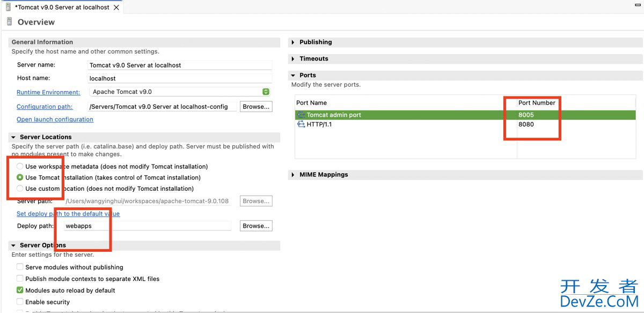This screenshot has height=313, width=644.
Task: Check Publish module contexts to separate XML
Action: 20,279
